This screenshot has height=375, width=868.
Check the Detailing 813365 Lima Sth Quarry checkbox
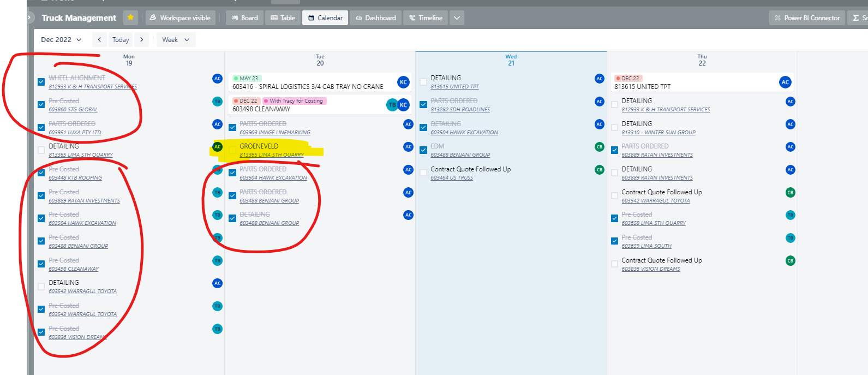(41, 150)
